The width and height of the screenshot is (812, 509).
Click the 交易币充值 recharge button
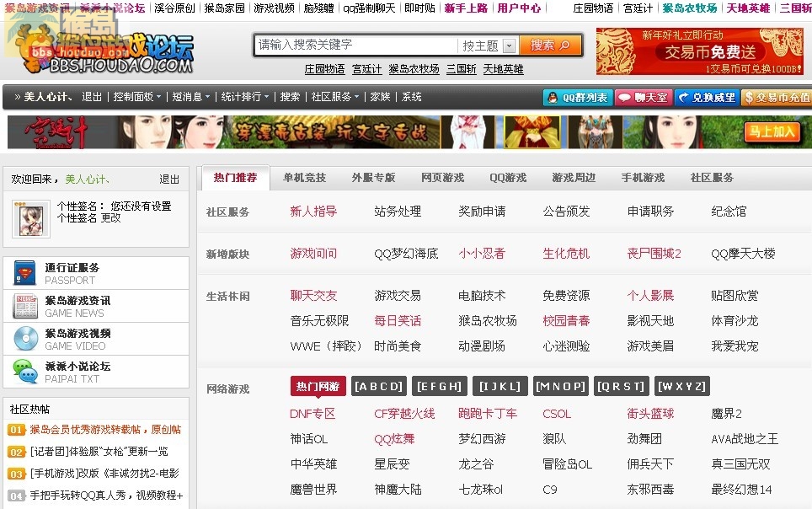tap(777, 98)
